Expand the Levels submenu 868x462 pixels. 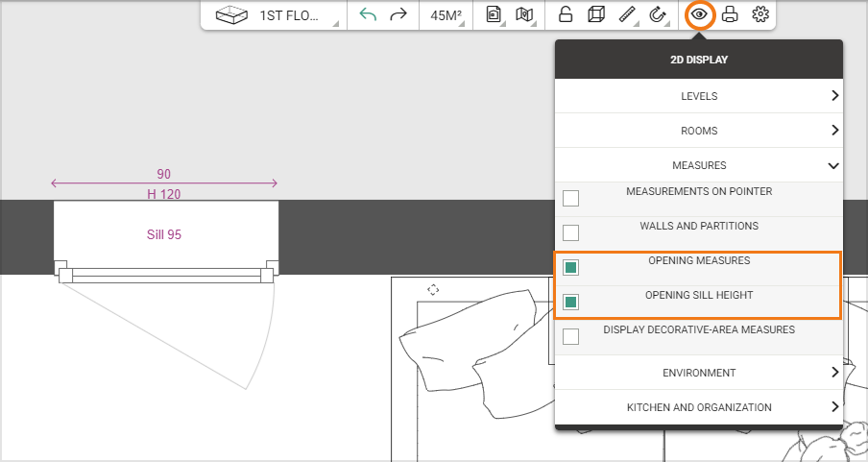699,96
